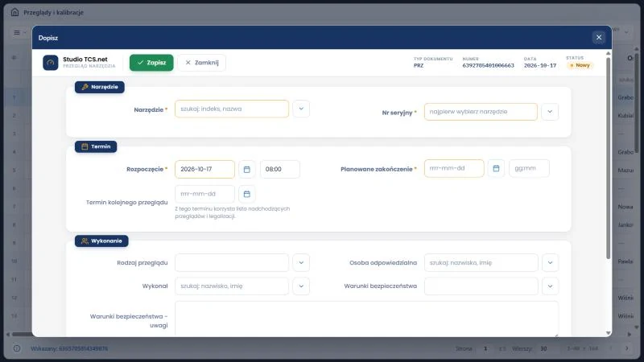Viewport: 644px width, 362px height.
Task: Edit the Rozpoczęcie time 08:00
Action: click(x=279, y=169)
